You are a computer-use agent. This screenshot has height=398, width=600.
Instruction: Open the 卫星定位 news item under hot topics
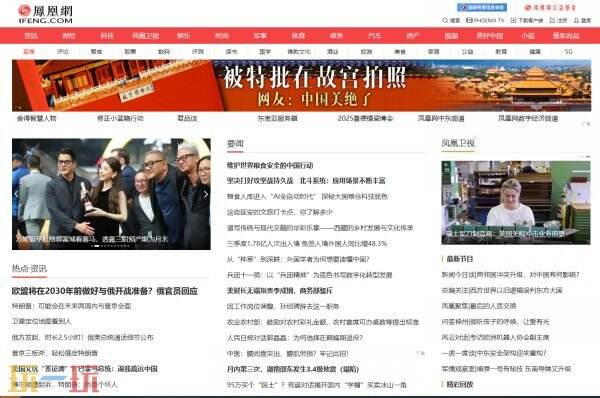point(41,321)
